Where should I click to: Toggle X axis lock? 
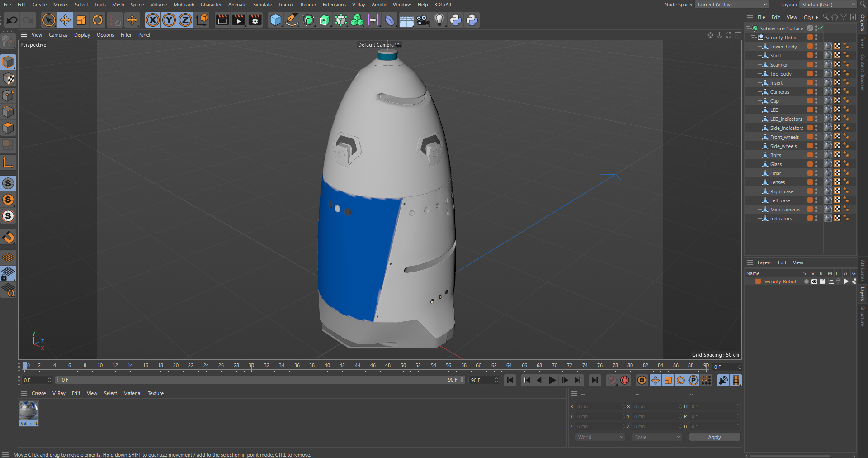153,20
